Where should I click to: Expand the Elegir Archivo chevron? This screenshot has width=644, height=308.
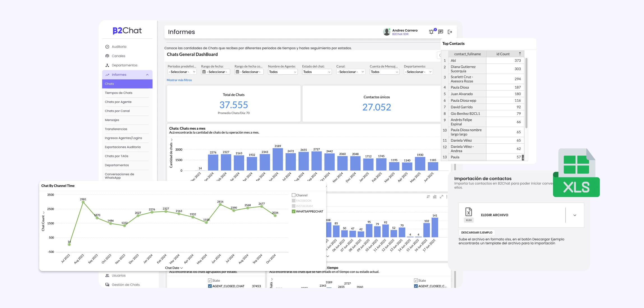click(575, 215)
